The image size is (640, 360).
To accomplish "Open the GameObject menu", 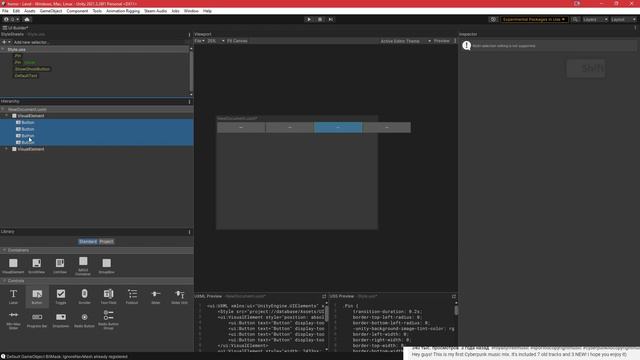I will (51, 11).
